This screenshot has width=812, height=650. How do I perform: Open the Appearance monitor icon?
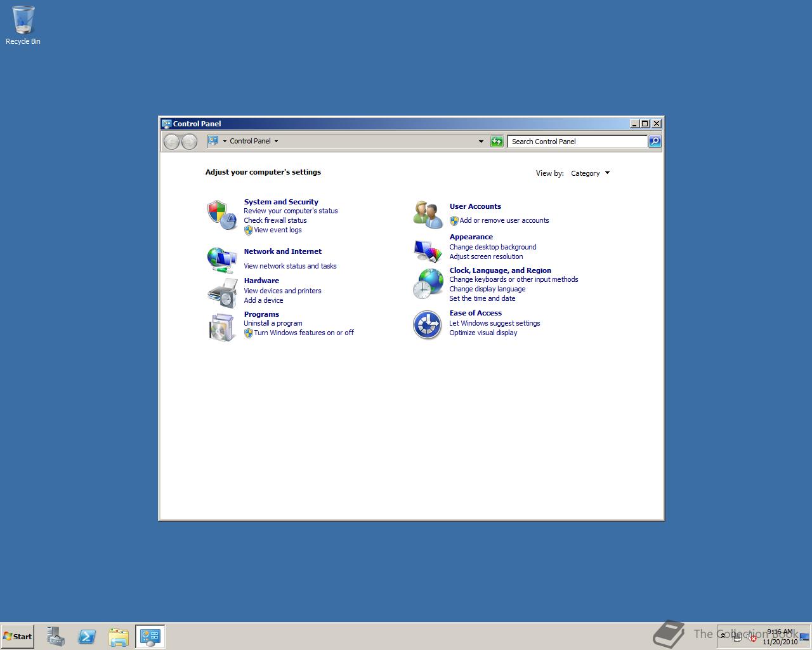click(x=428, y=250)
